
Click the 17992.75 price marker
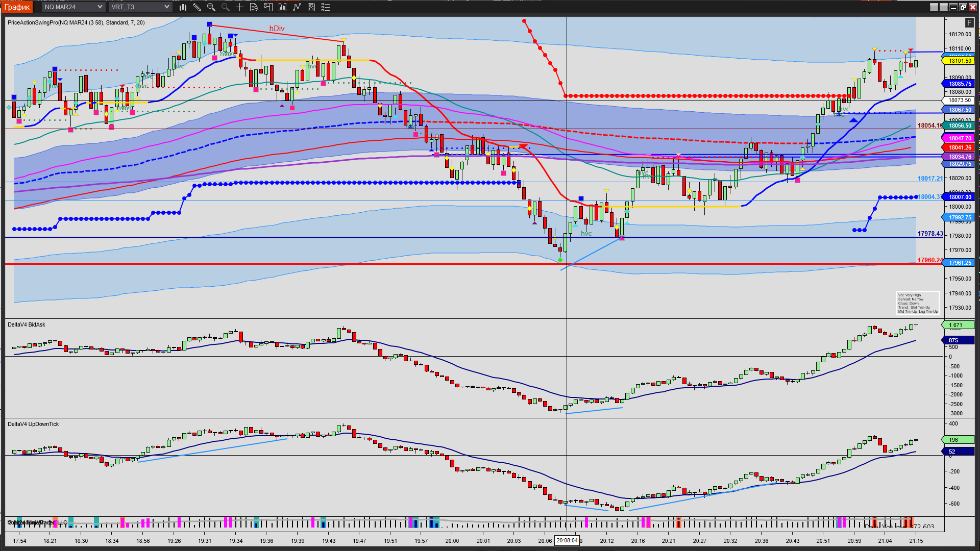(x=958, y=217)
